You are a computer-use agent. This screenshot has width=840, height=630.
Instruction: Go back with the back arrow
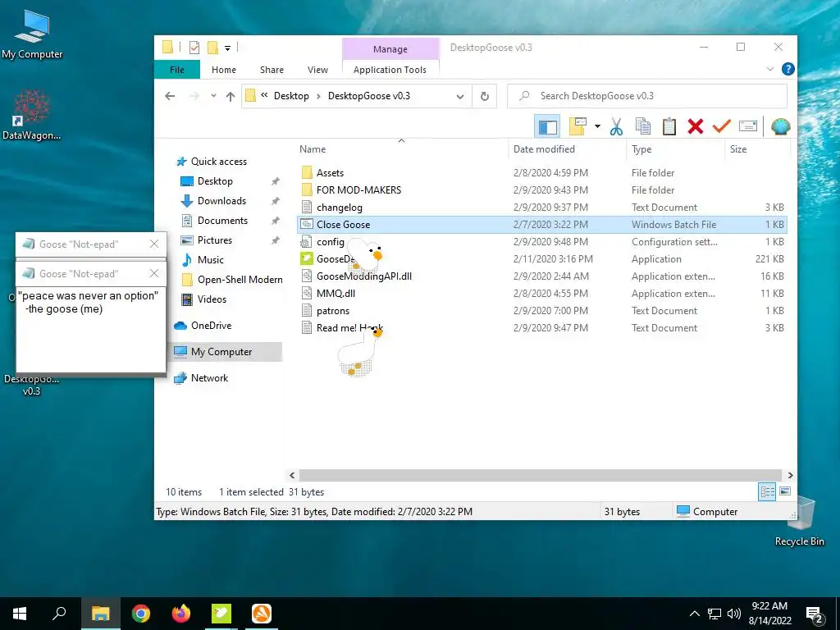pyautogui.click(x=170, y=96)
